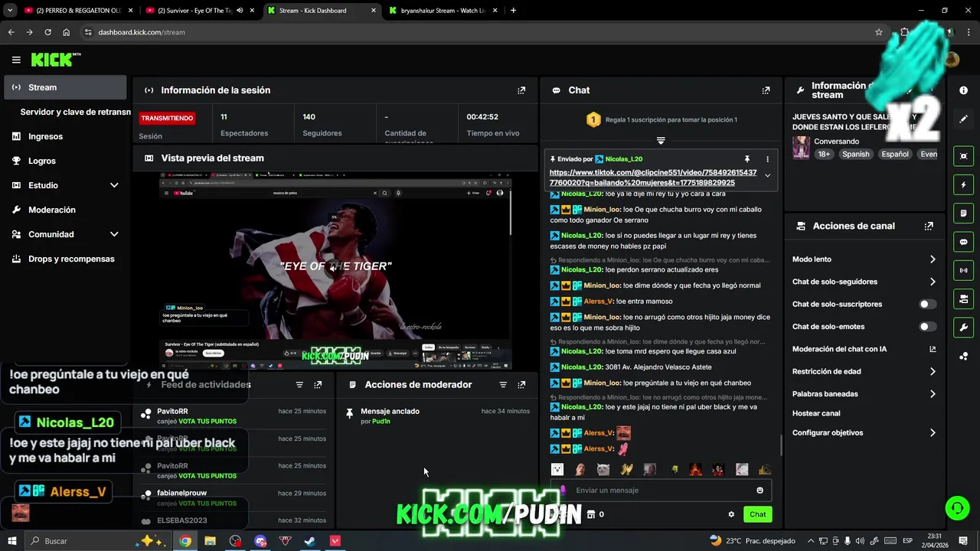The image size is (980, 551).
Task: Pick the white cat emote in chat
Action: tap(603, 469)
